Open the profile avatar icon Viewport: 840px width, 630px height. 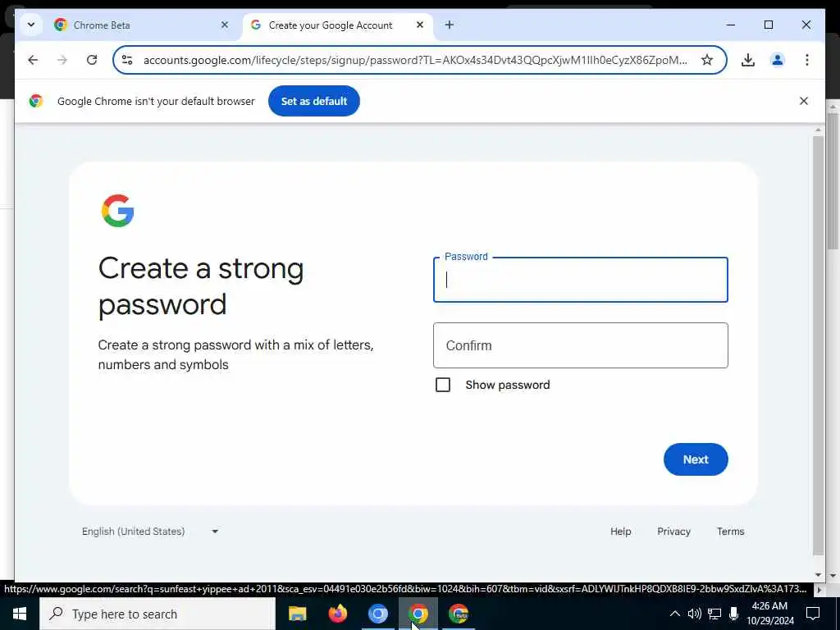tap(778, 60)
